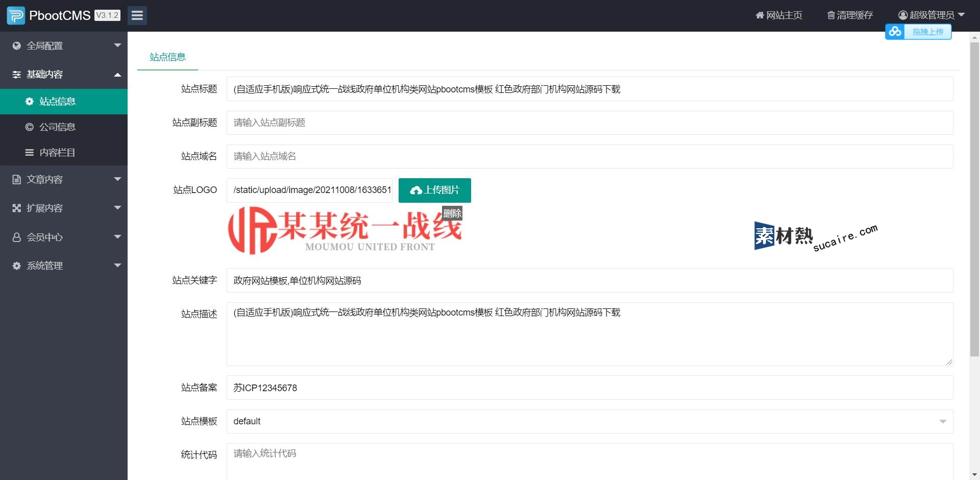The width and height of the screenshot is (980, 480).
Task: Open the 站点模板 default dropdown
Action: (x=590, y=421)
